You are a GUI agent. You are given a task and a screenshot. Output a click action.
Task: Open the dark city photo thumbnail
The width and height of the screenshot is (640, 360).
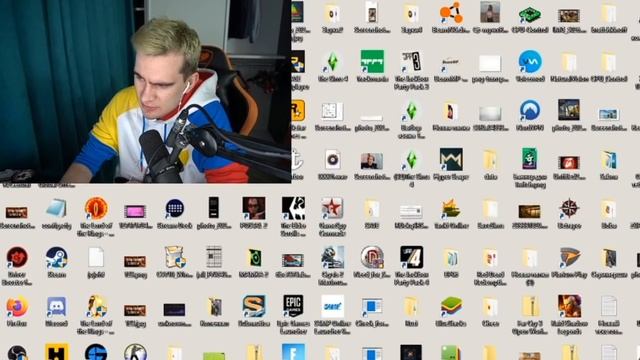[569, 110]
